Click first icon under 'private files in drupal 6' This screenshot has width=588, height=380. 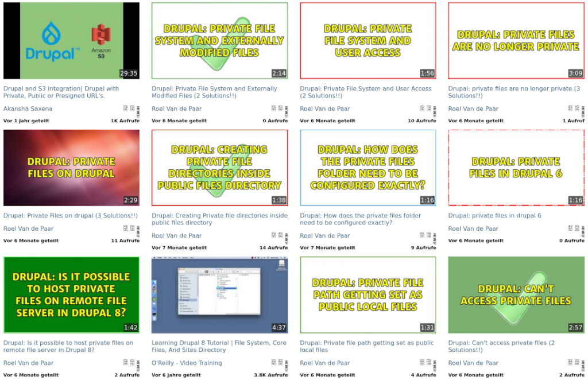(x=570, y=228)
